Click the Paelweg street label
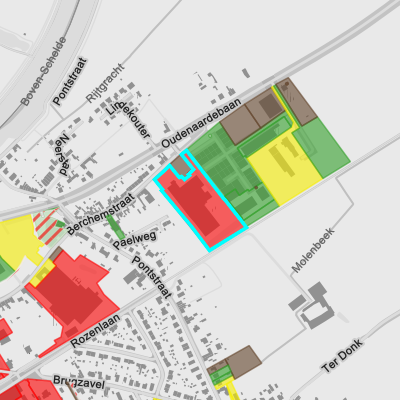Screen dimensions: 400x400 (x=134, y=240)
